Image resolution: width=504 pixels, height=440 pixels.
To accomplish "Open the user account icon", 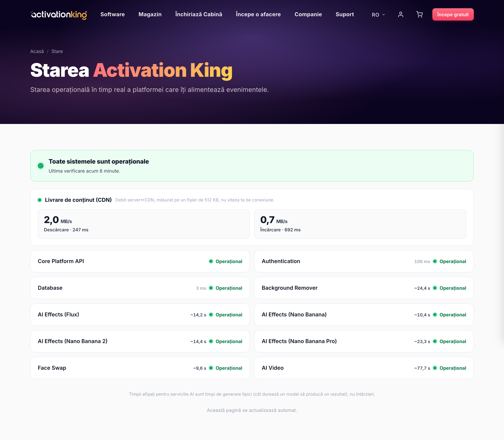I will click(x=400, y=14).
